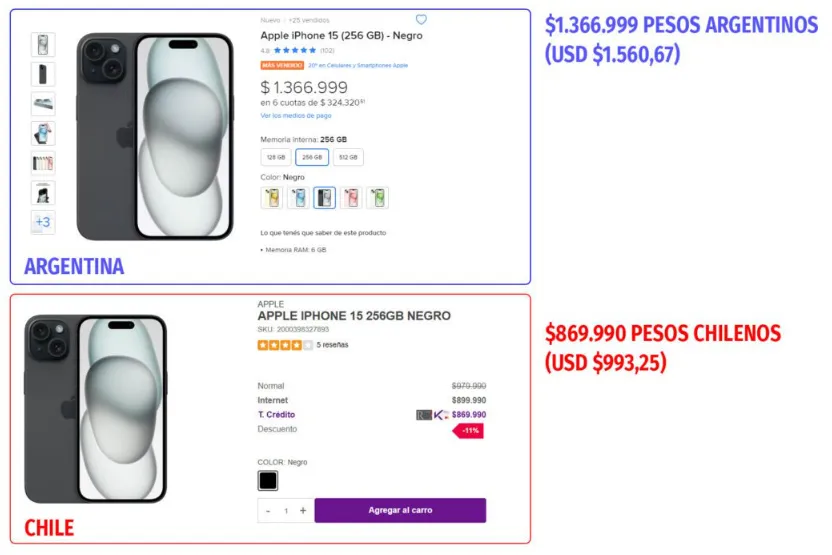Click the MÁS VENDIDO orange badge
The height and width of the screenshot is (555, 832).
pyautogui.click(x=282, y=65)
